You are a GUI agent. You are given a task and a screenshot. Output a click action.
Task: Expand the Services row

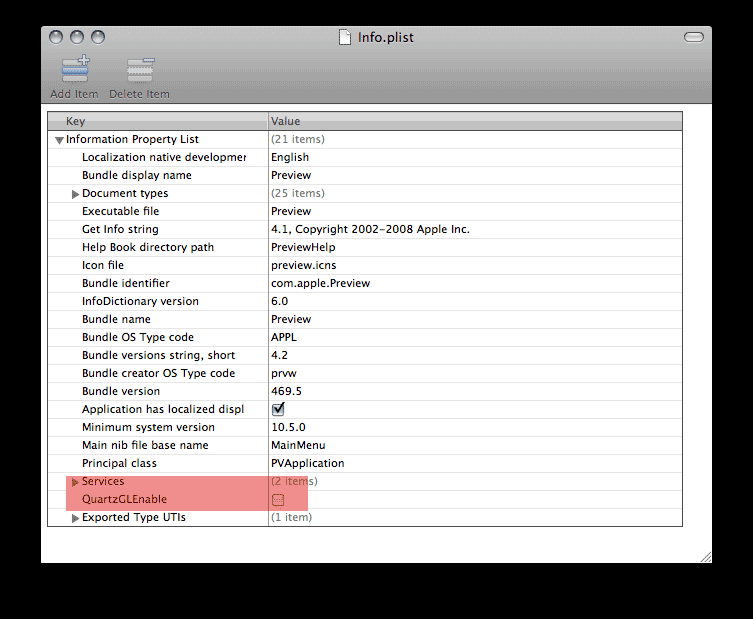[x=75, y=482]
